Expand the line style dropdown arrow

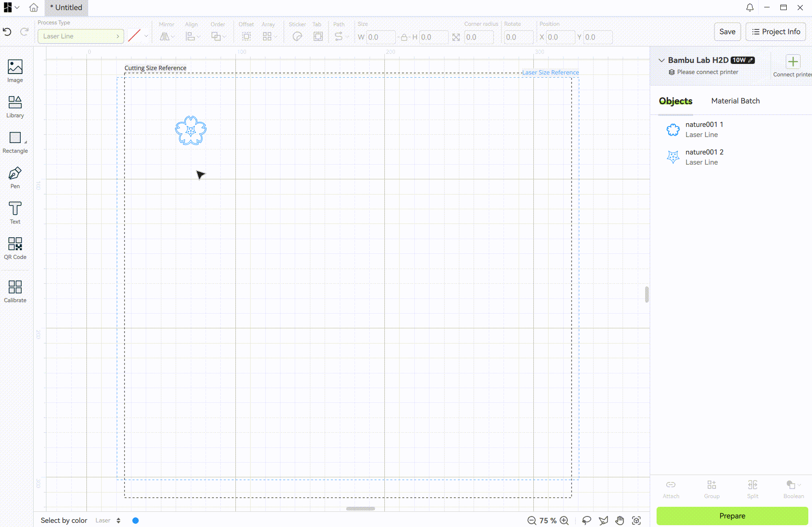(146, 36)
